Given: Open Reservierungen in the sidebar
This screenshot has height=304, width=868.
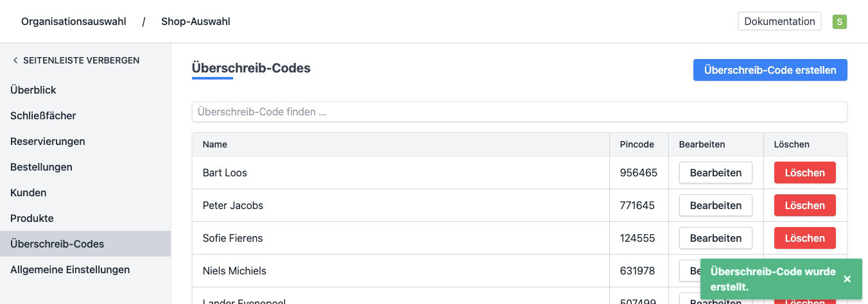Looking at the screenshot, I should [48, 142].
